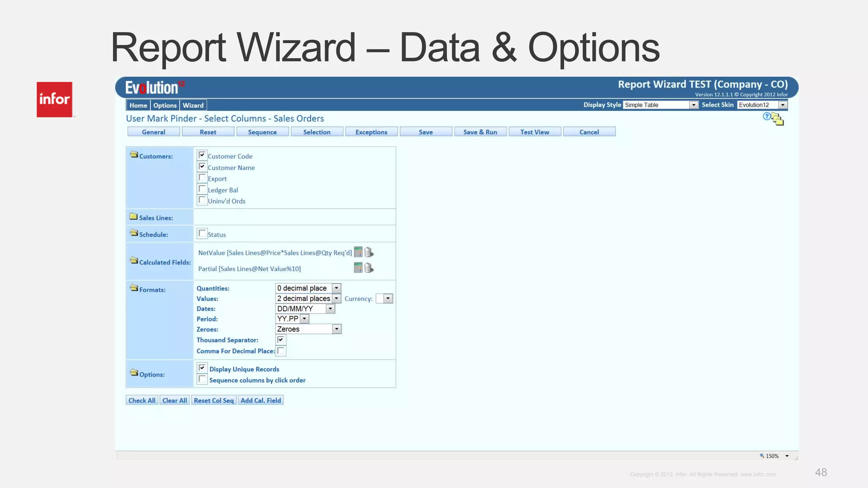Screen dimensions: 868x488
Task: Click the Check All button
Action: tap(142, 400)
